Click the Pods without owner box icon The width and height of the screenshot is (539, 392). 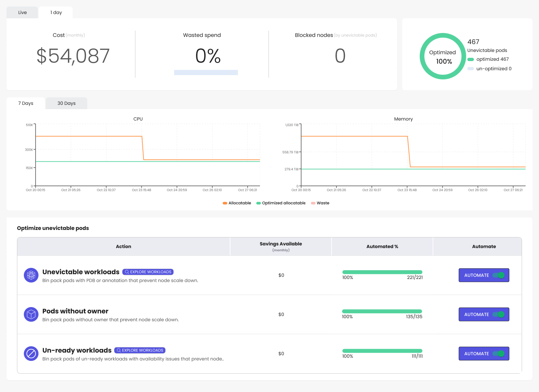click(x=31, y=315)
